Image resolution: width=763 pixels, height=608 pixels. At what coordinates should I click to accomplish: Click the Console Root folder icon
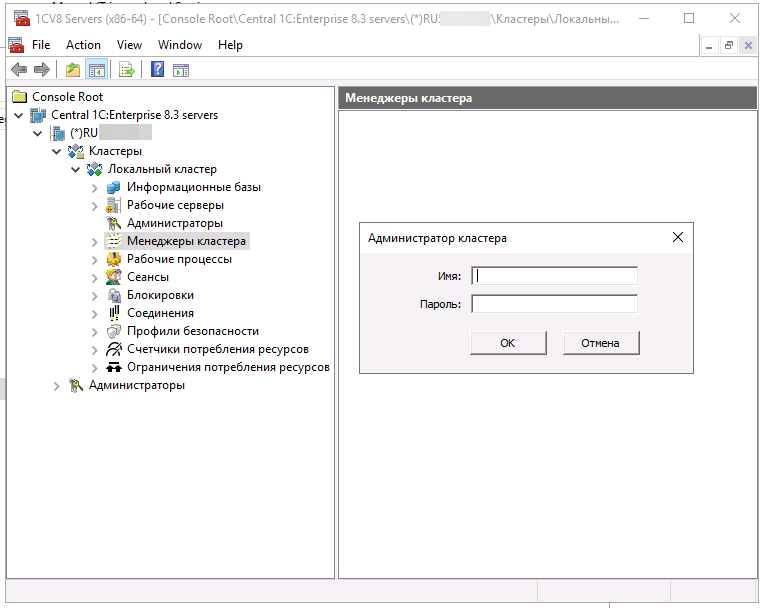(x=19, y=97)
